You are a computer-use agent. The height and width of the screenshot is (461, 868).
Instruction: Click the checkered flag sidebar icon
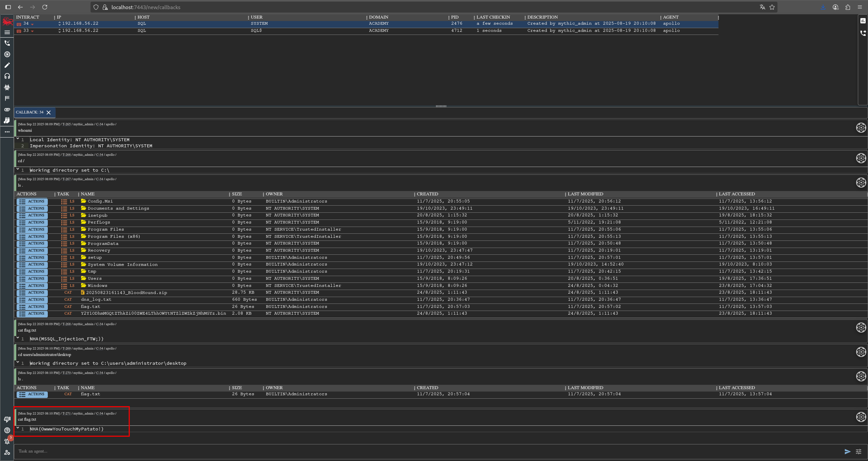(x=7, y=98)
